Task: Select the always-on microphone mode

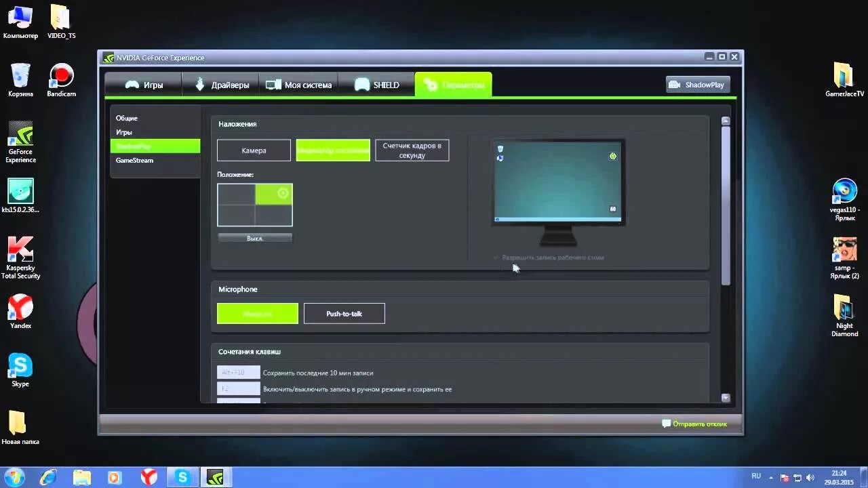Action: pos(258,313)
